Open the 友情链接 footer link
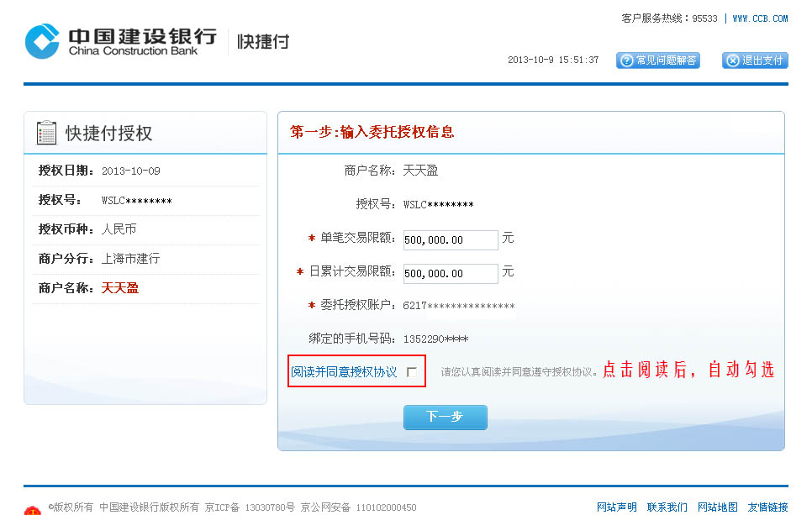This screenshot has height=515, width=812. click(767, 507)
